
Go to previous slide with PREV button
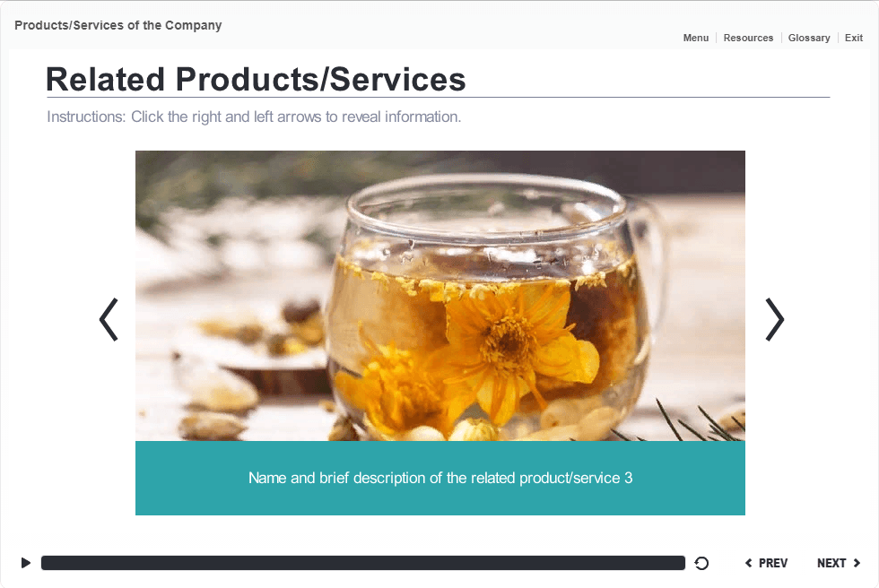point(766,563)
